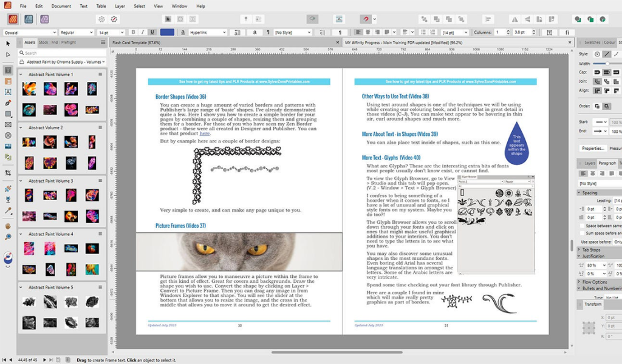The height and width of the screenshot is (364, 622).
Task: Open the 14 pt font size dropdown
Action: 111,33
